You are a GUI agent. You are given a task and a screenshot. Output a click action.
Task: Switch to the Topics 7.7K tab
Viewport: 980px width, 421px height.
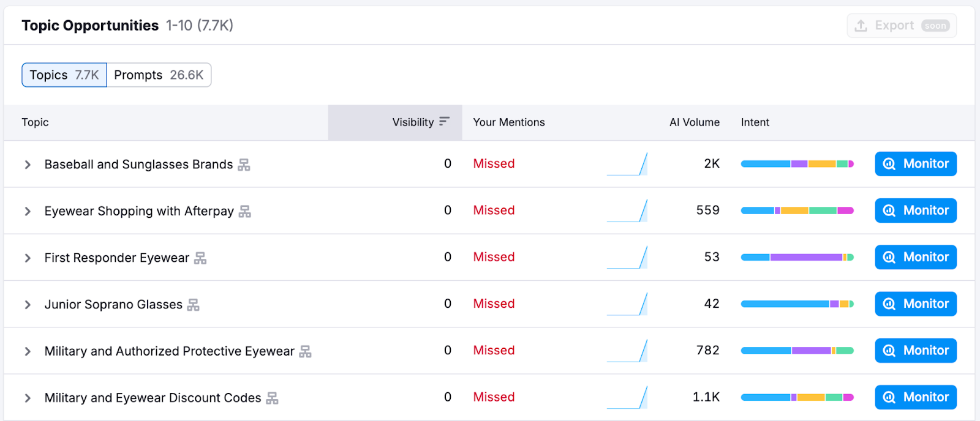[64, 75]
